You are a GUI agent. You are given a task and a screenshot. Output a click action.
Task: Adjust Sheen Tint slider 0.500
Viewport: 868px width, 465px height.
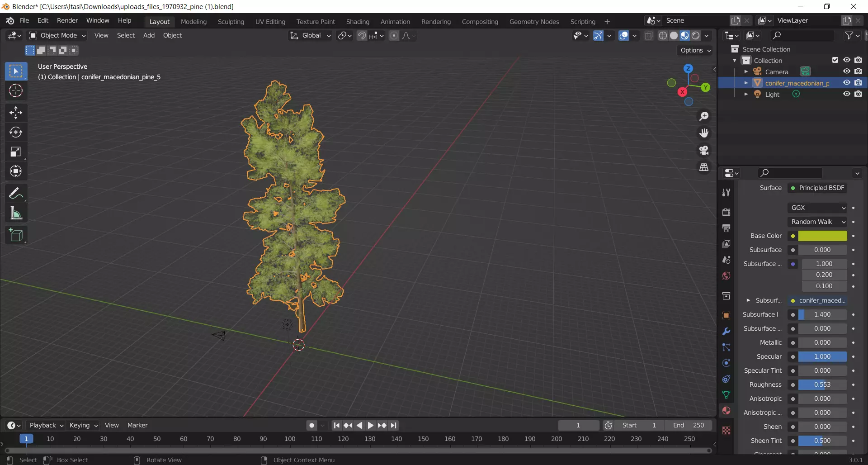tap(822, 441)
